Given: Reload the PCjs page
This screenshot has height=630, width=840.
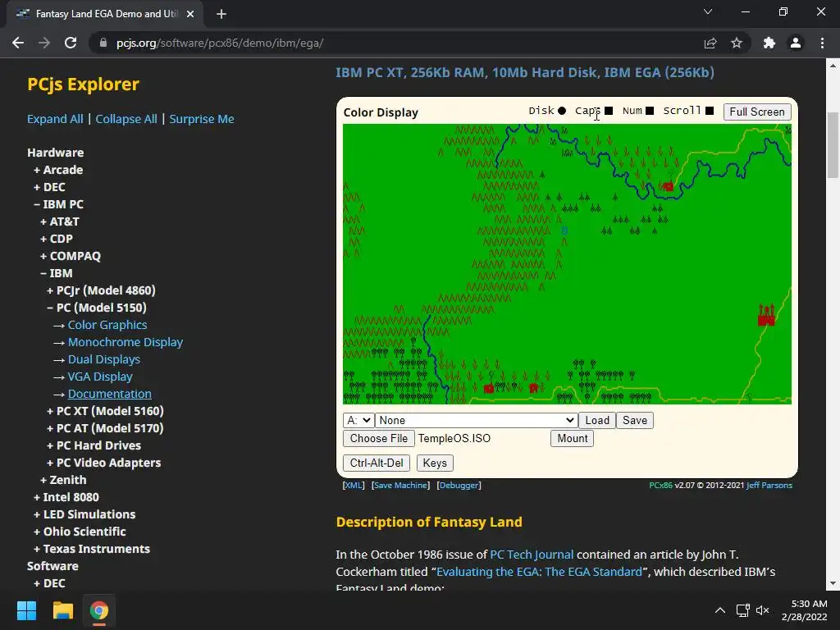Looking at the screenshot, I should pyautogui.click(x=71, y=43).
